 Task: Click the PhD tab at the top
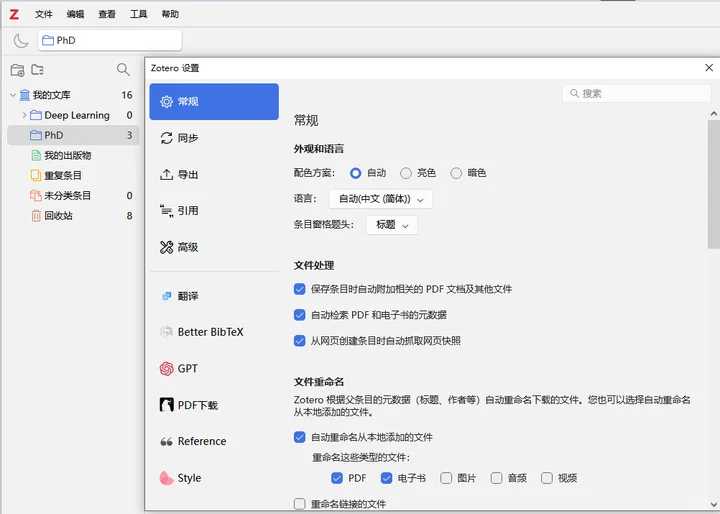(x=110, y=40)
